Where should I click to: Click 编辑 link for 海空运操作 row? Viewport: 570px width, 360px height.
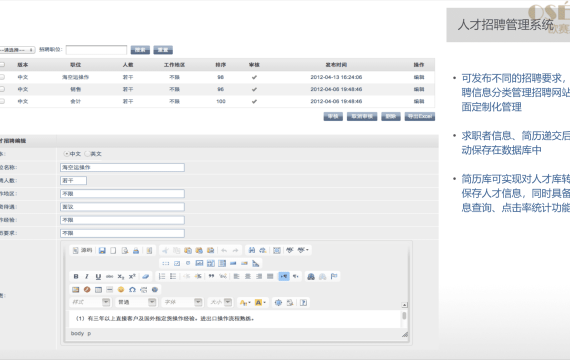(419, 77)
